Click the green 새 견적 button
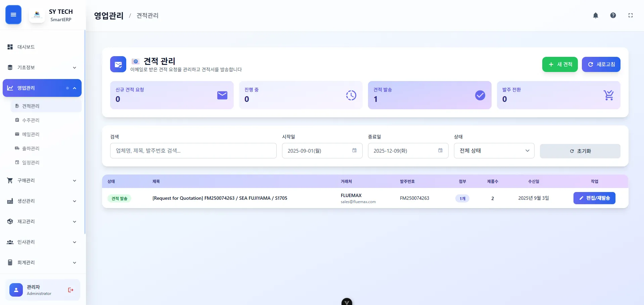 pos(560,64)
